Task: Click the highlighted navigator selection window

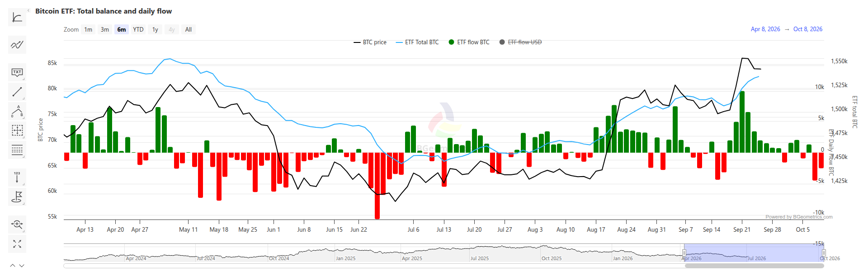Action: 754,253
